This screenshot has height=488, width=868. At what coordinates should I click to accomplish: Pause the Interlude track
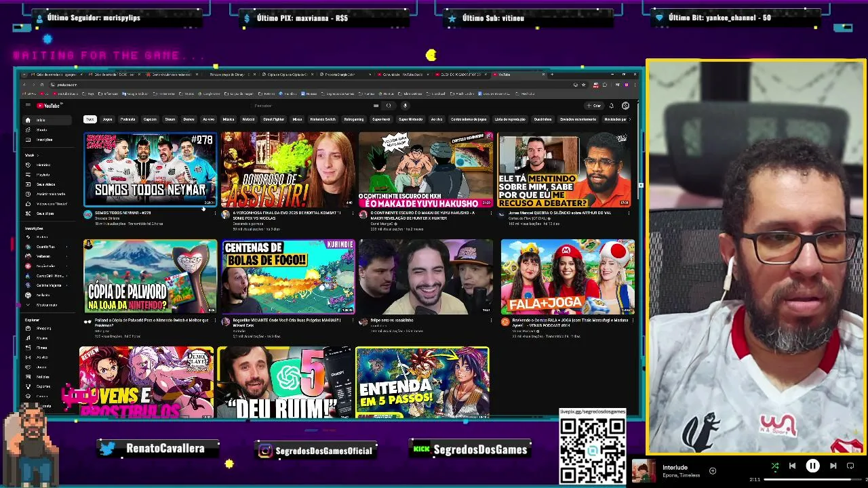point(812,466)
